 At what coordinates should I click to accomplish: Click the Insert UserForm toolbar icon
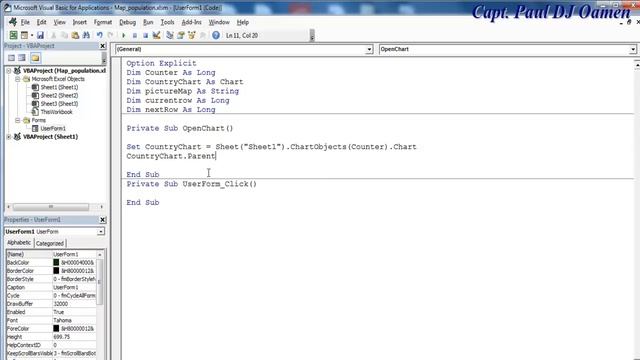pos(24,36)
